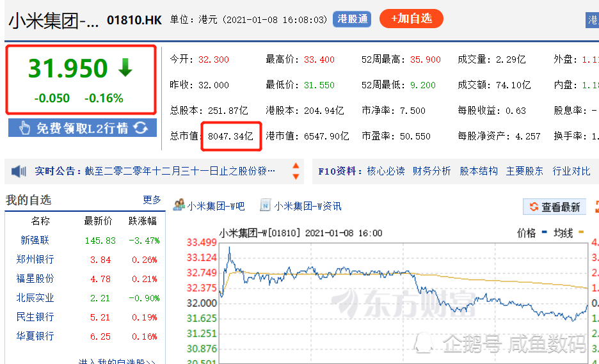This screenshot has height=364, width=599.
Task: Click the 港股通 badge
Action: click(x=352, y=19)
